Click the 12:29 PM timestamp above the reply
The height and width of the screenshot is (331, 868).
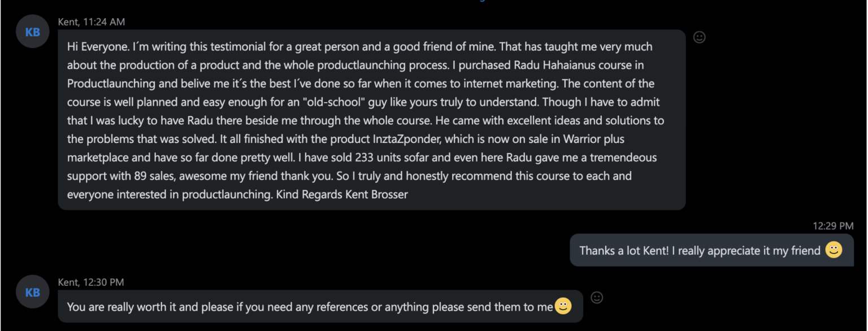pyautogui.click(x=832, y=226)
